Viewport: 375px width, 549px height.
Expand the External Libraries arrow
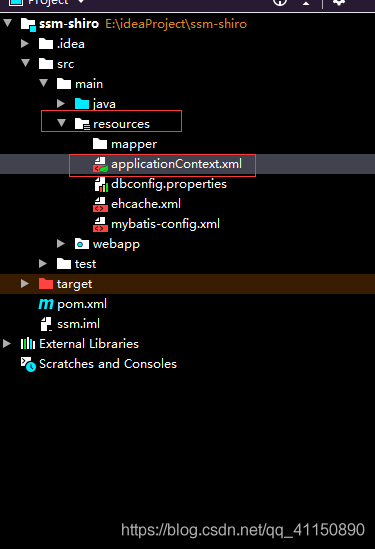pos(7,343)
